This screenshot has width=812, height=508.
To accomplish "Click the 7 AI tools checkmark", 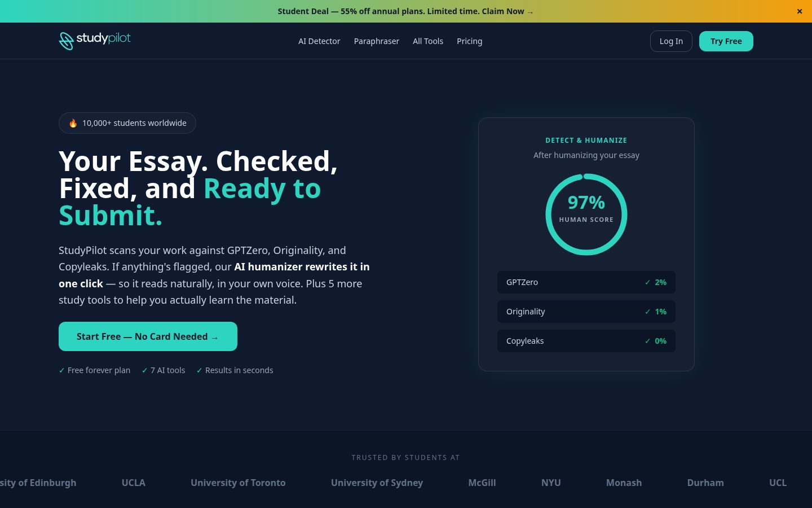I will point(144,370).
